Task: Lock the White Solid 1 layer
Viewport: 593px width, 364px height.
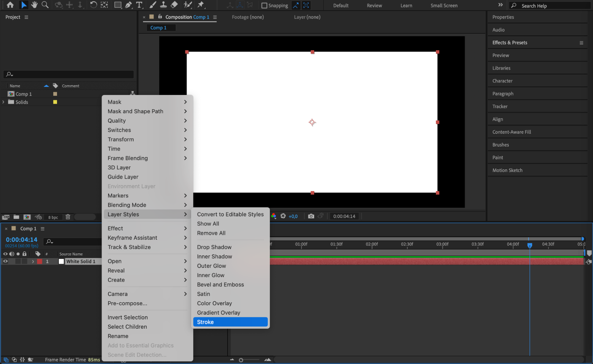Action: 24,261
